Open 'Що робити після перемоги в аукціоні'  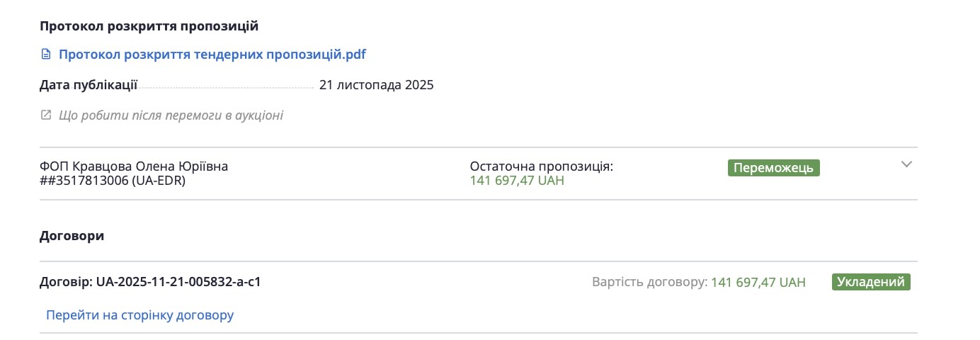[171, 115]
